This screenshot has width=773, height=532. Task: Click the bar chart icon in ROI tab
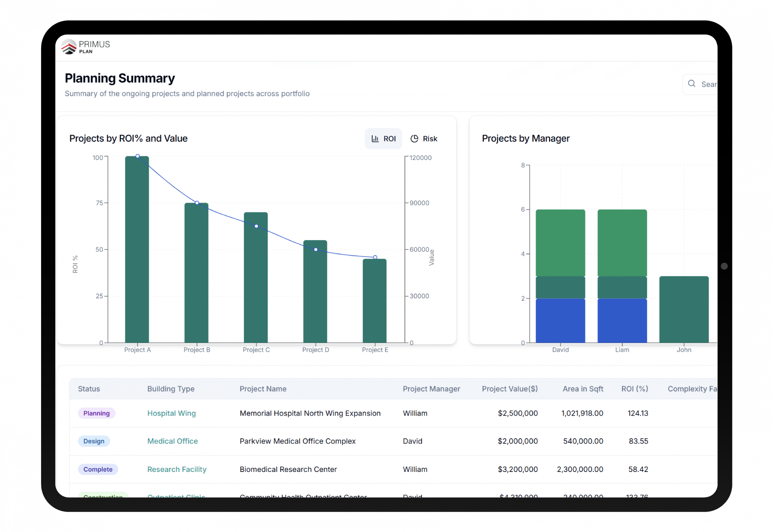[375, 139]
